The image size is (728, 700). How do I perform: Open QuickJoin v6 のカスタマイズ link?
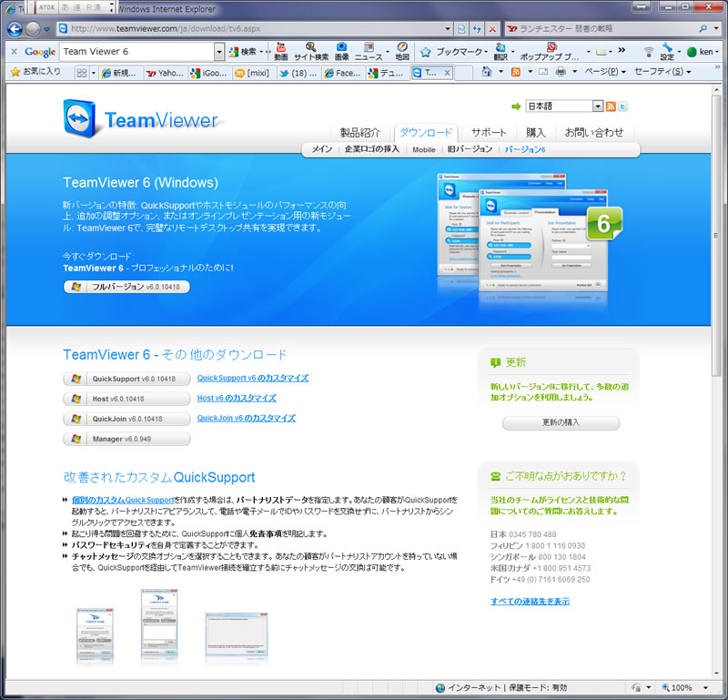246,418
